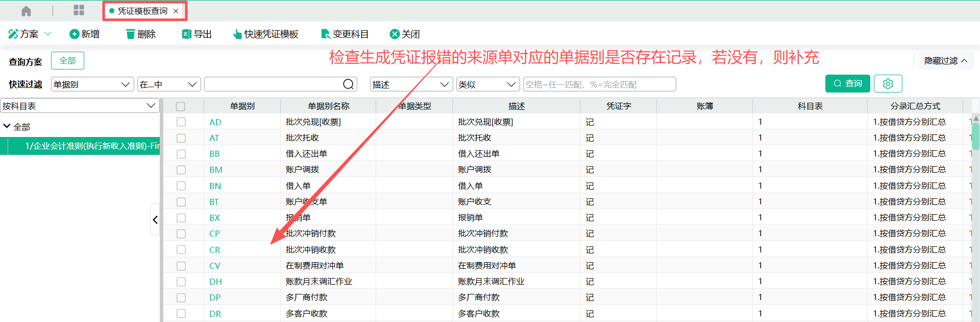980x322 pixels.
Task: Click the 删除 trash icon
Action: pyautogui.click(x=131, y=34)
